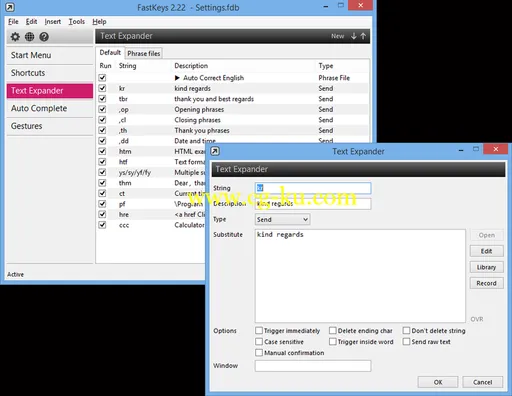Close the Text Expander dialog

click(495, 149)
